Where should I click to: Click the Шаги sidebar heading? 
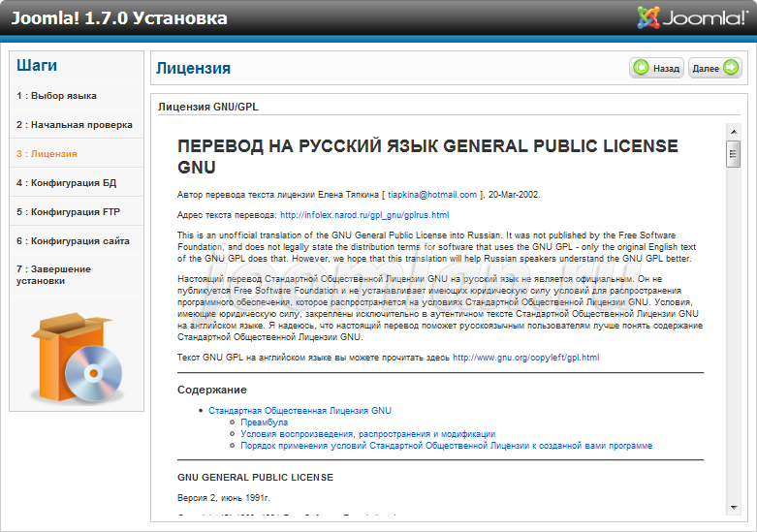click(x=37, y=65)
